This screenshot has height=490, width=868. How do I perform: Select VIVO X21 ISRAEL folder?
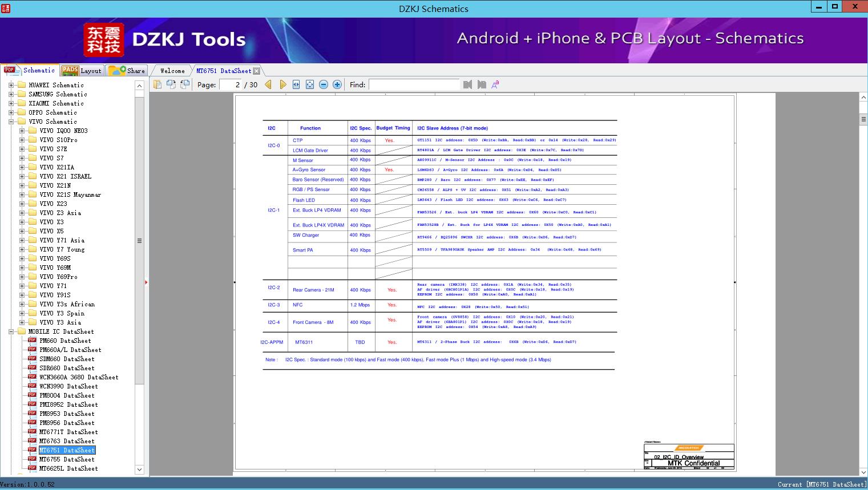66,176
